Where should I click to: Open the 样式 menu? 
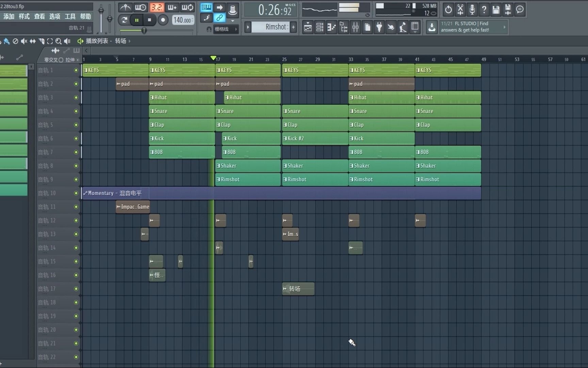24,16
